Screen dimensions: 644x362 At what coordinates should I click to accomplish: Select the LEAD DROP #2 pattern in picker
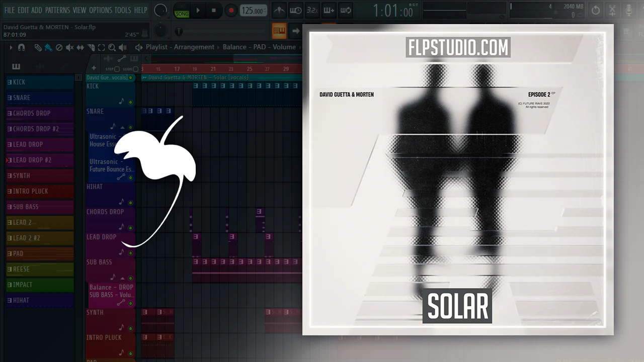click(40, 160)
